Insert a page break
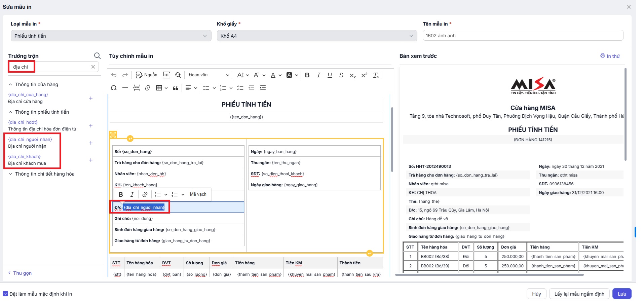Image resolution: width=644 pixels, height=301 pixels. pyautogui.click(x=136, y=88)
